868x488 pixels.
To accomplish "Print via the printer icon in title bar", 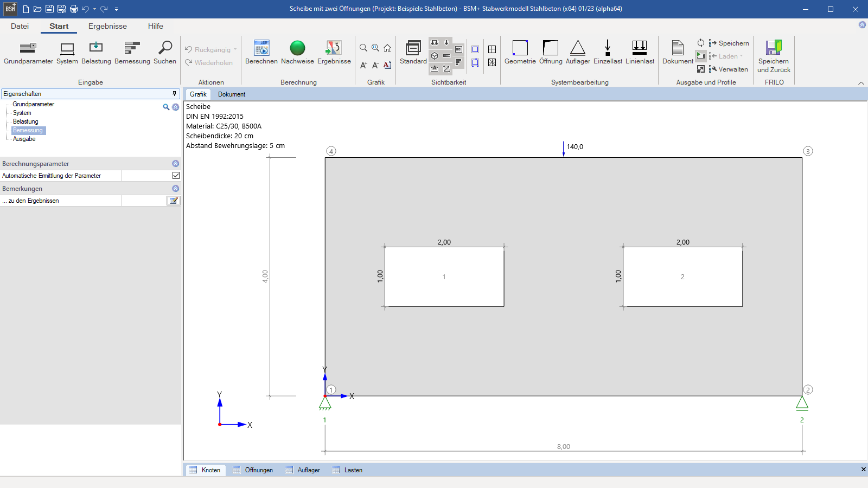I will 74,9.
